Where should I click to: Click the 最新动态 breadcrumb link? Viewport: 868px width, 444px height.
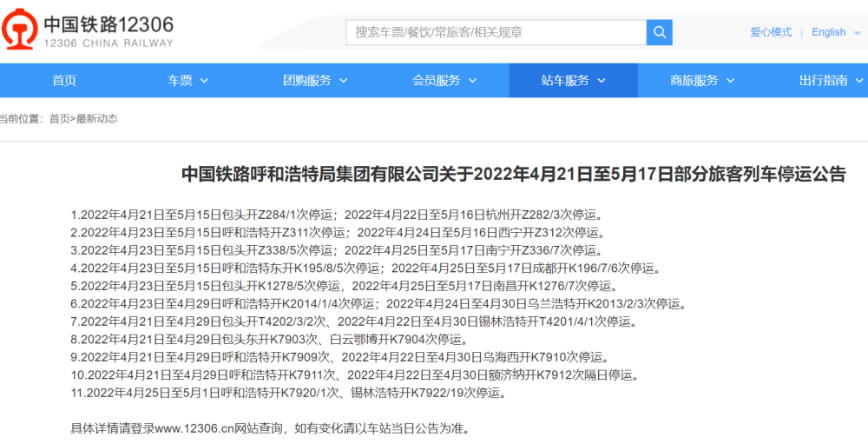(x=97, y=119)
